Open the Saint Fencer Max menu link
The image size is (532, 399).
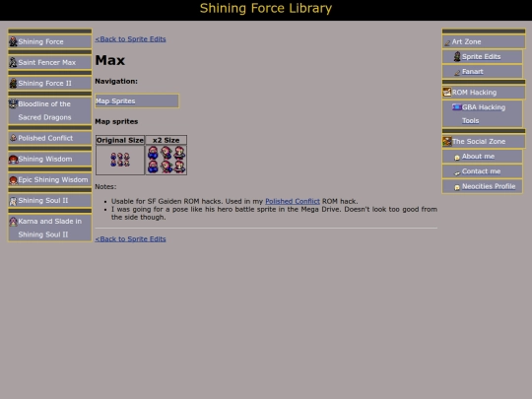[47, 62]
